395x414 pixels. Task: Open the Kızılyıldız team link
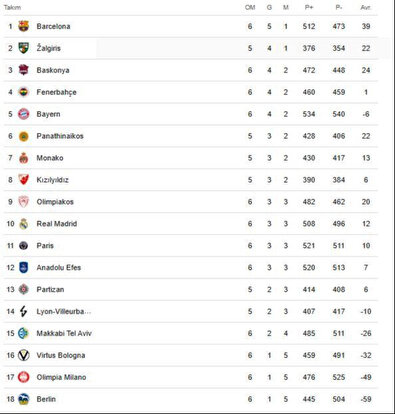click(53, 180)
